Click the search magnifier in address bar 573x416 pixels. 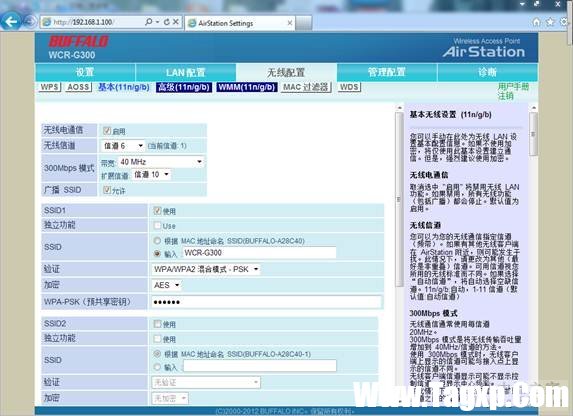click(x=148, y=22)
